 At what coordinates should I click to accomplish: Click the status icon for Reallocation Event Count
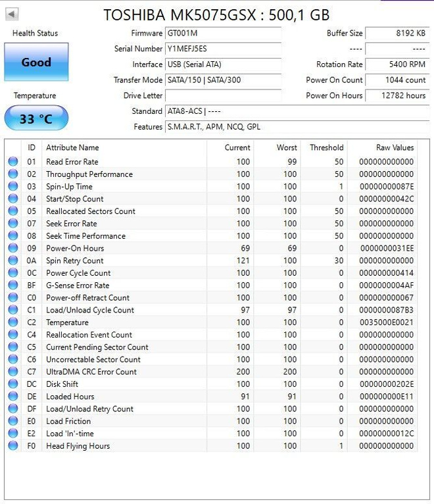13,334
